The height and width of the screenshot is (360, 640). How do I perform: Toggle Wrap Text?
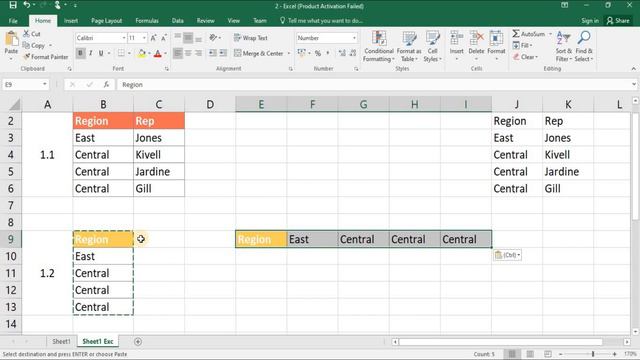(x=251, y=38)
